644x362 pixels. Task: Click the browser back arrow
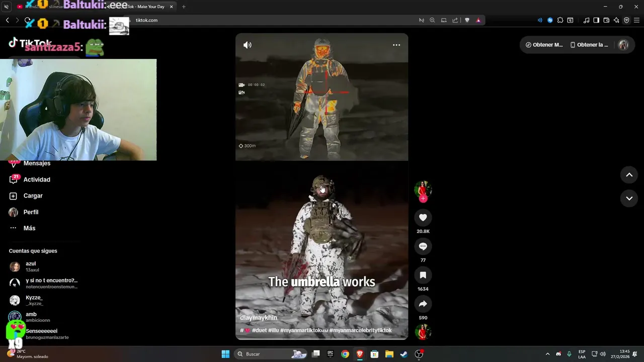click(7, 20)
